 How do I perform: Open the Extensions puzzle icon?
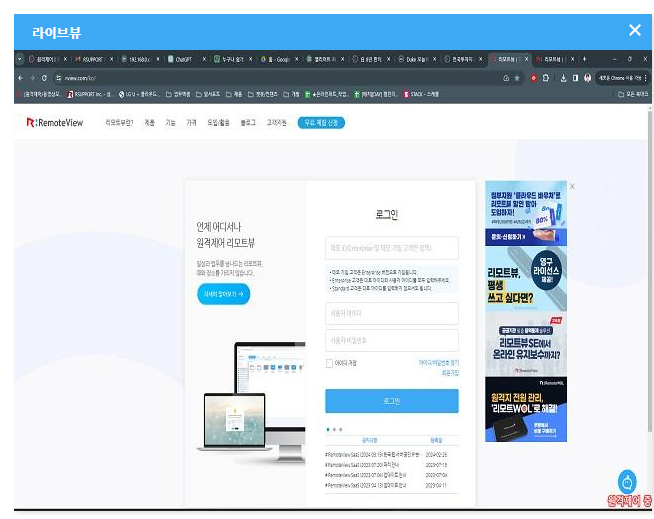(546, 78)
